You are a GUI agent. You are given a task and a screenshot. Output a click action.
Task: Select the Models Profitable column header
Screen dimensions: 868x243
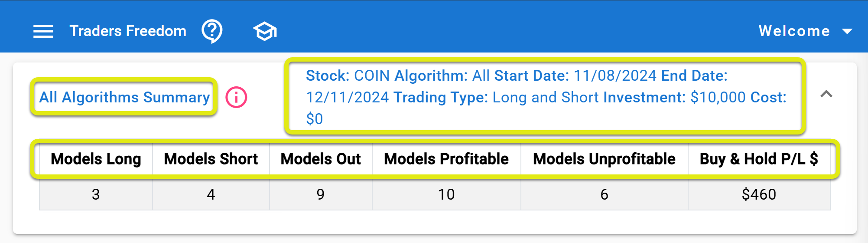pos(446,159)
